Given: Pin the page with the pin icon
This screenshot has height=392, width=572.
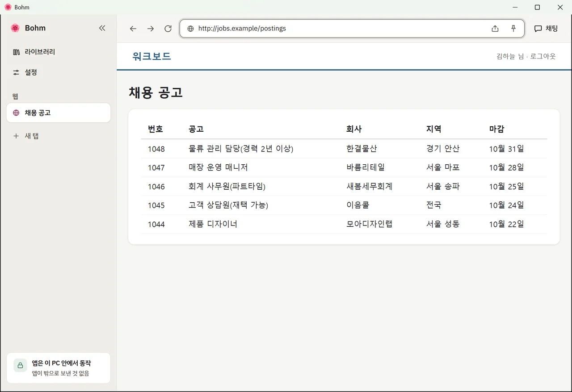Looking at the screenshot, I should tap(513, 29).
